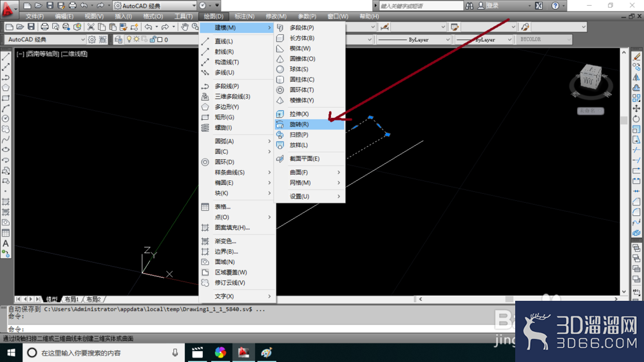Toggle the layer lightbulb on/off icon
This screenshot has width=644, height=362.
point(129,39)
